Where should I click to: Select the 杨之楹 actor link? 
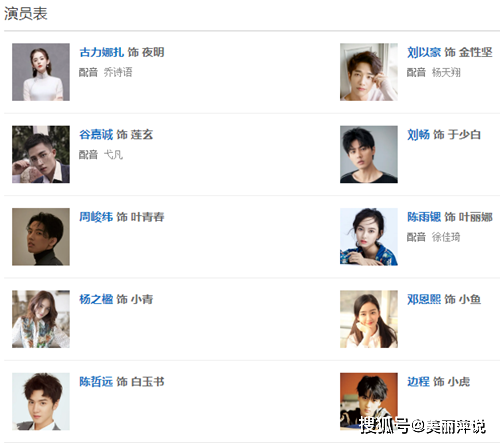(x=96, y=299)
